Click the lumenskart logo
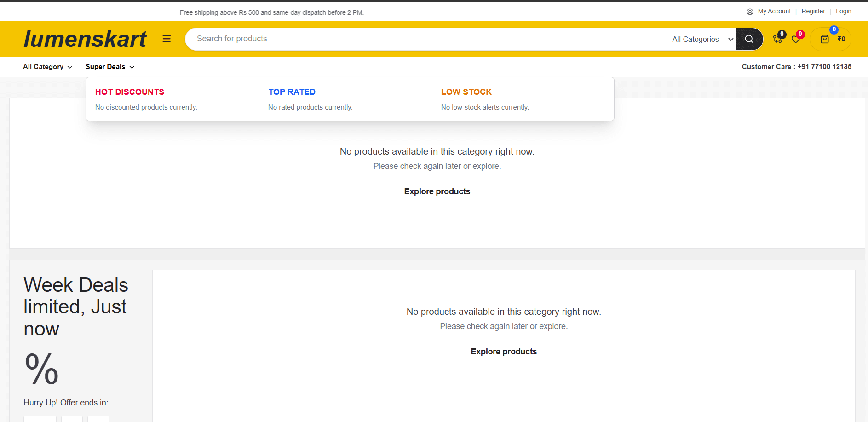Image resolution: width=868 pixels, height=422 pixels. coord(85,39)
